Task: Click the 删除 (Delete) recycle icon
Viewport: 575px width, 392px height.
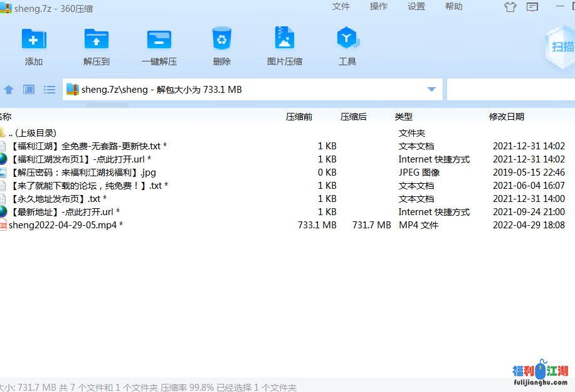Action: pos(222,40)
